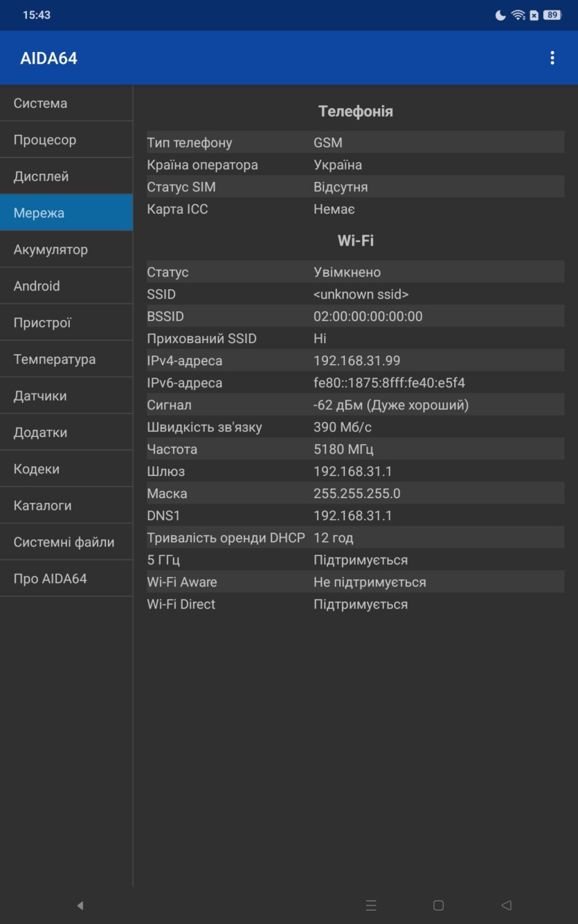578x924 pixels.
Task: Open the Система section
Action: [66, 104]
